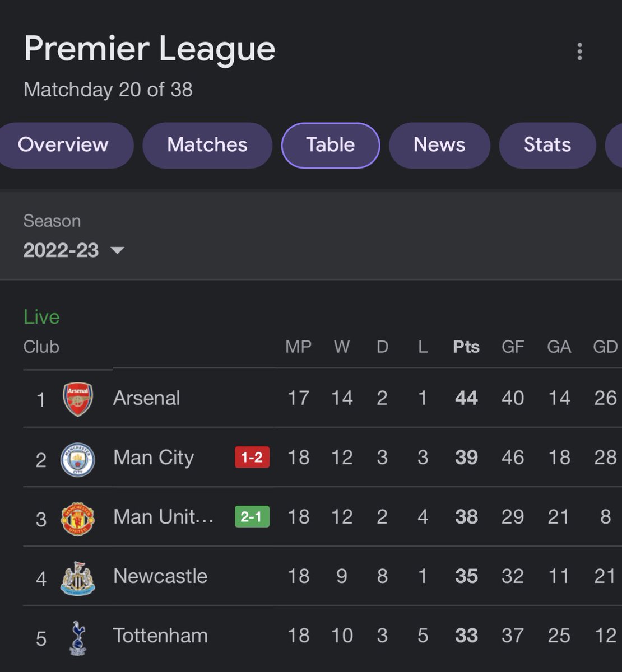Viewport: 622px width, 672px height.
Task: Click the season dropdown arrow
Action: [x=117, y=250]
